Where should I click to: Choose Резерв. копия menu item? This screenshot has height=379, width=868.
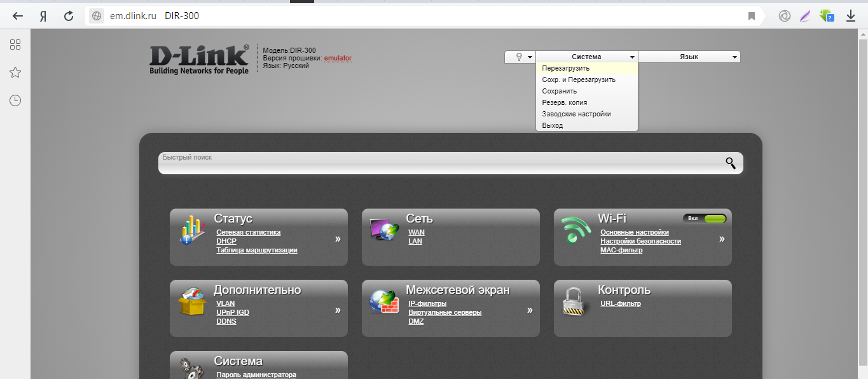coord(587,102)
